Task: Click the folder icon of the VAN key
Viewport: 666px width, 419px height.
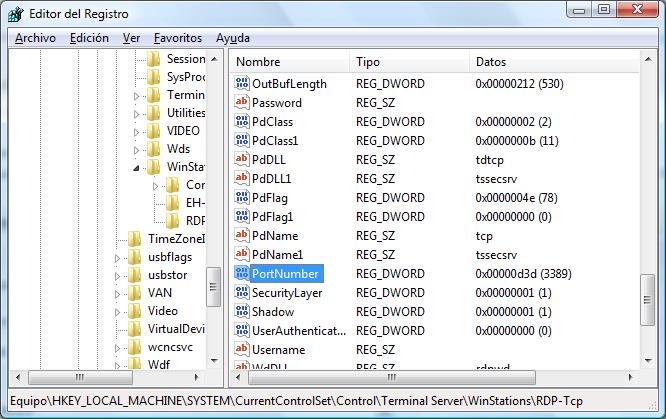Action: [x=135, y=293]
